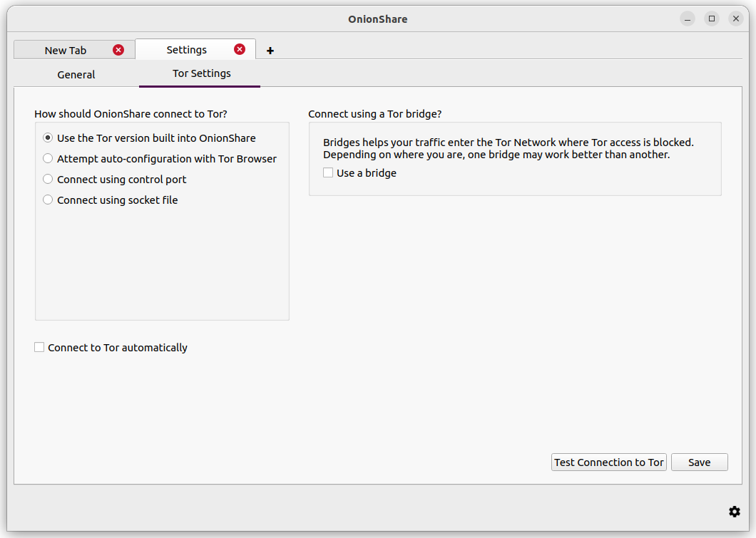The width and height of the screenshot is (756, 538).
Task: Toggle Connect to Tor automatically checkbox
Action: 111,348
